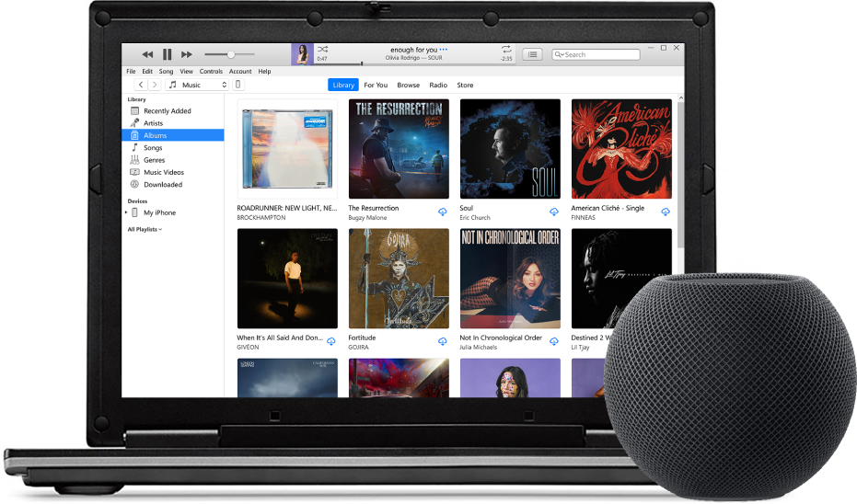The height and width of the screenshot is (504, 857).
Task: Click the Search input field
Action: coord(596,54)
